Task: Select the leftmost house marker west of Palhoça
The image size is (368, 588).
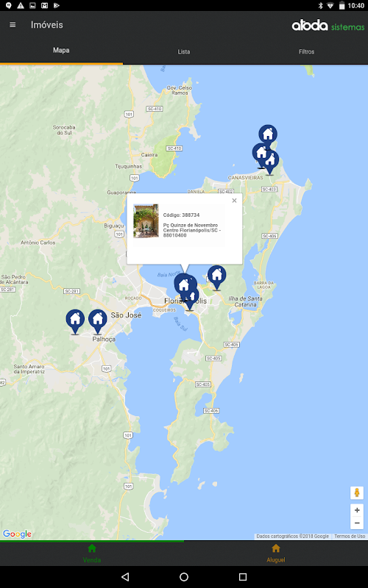Action: [x=75, y=321]
